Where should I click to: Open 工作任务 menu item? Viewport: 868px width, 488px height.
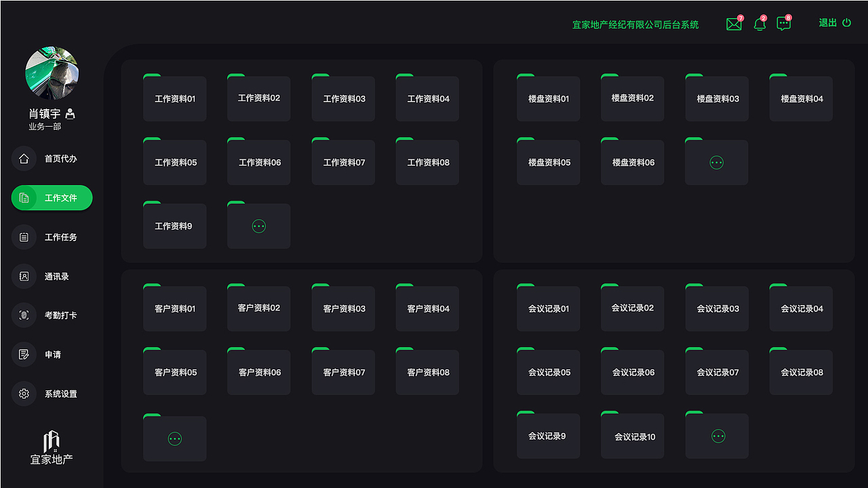(52, 237)
